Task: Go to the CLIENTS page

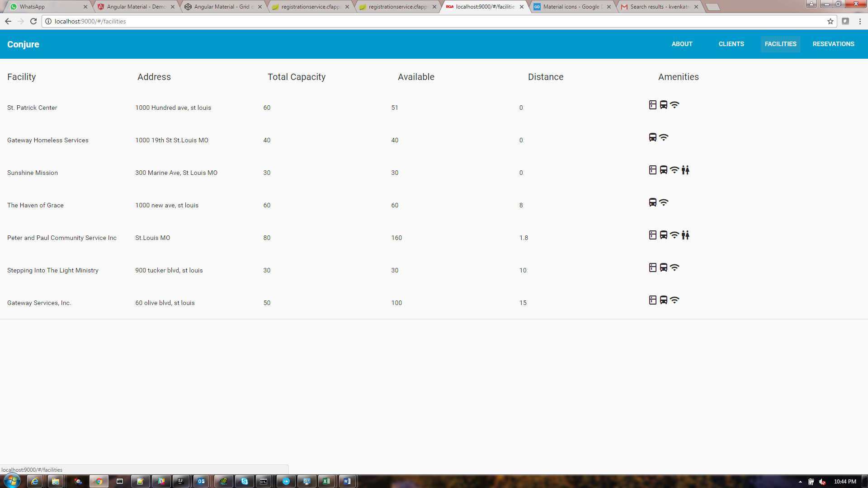Action: 731,44
